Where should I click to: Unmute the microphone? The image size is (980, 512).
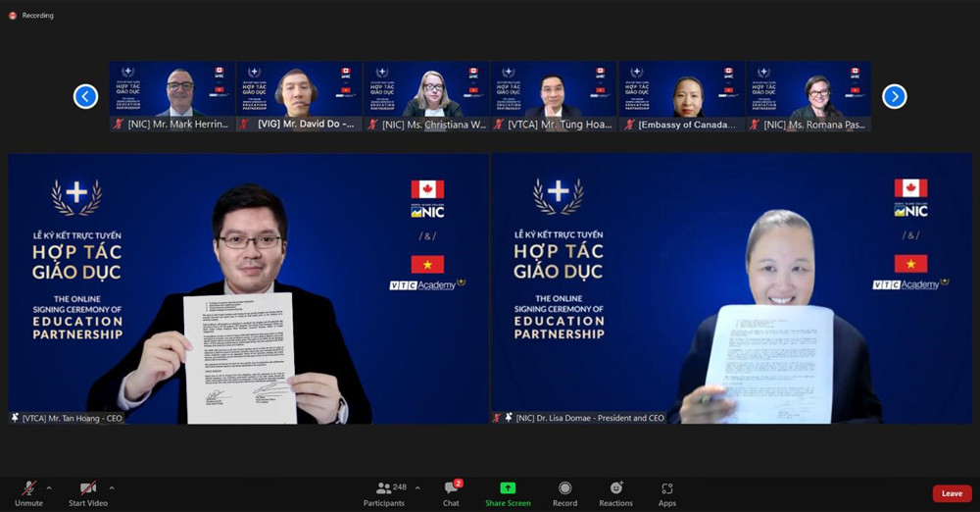[x=28, y=488]
